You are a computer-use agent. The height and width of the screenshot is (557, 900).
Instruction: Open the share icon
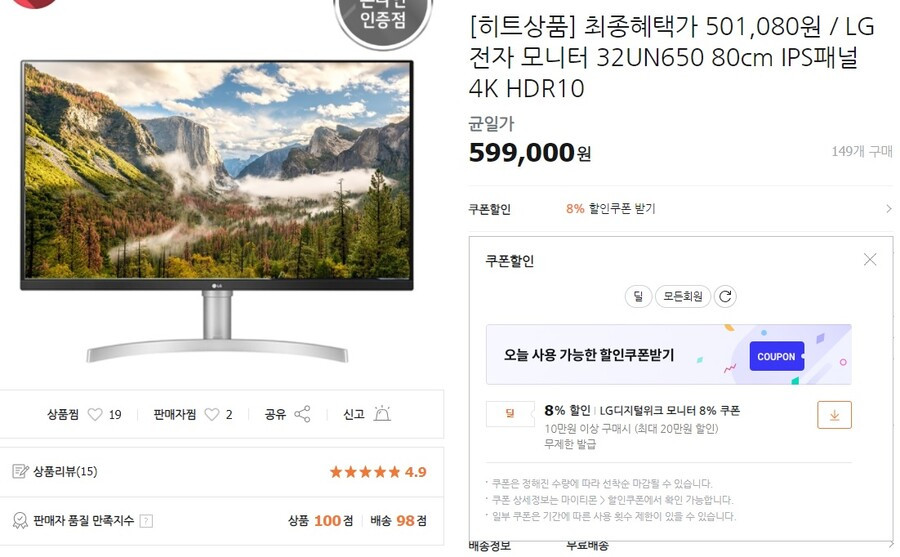tap(302, 414)
